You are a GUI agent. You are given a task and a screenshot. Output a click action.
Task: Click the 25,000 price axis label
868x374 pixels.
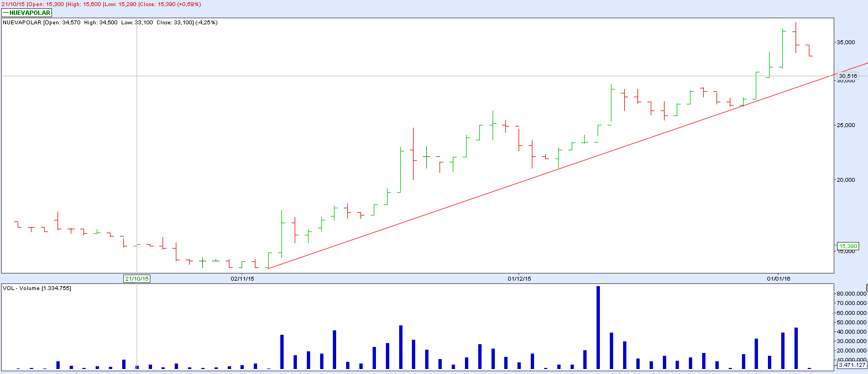tap(846, 125)
